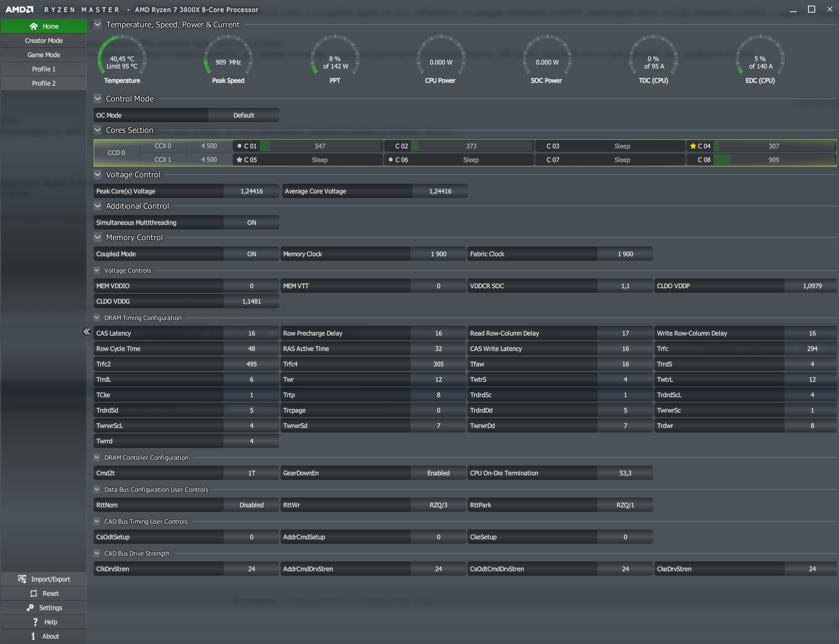Click the silver star on core C 05
839x644 pixels.
pyautogui.click(x=239, y=160)
